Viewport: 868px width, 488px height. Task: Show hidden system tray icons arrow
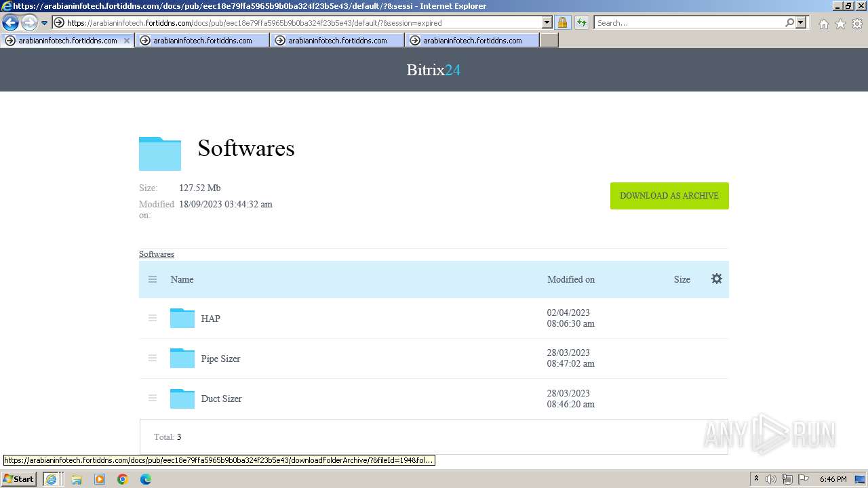[757, 479]
